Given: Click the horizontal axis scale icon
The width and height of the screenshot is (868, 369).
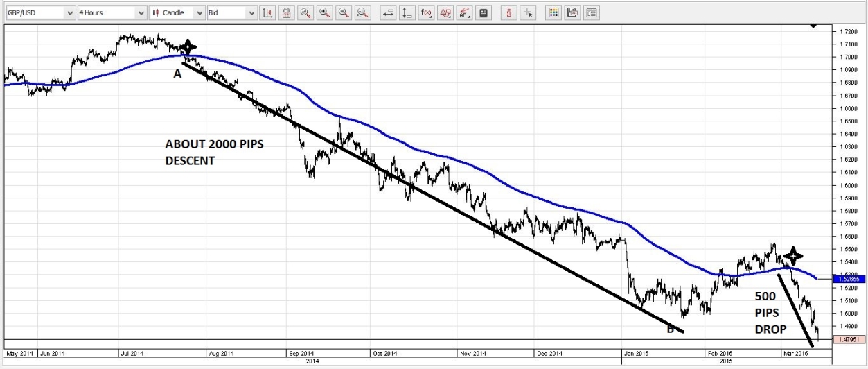Looking at the screenshot, I should pyautogui.click(x=389, y=12).
